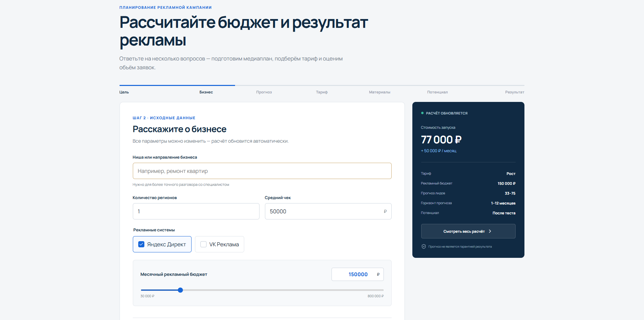
Task: Open the Прогноз step
Action: click(x=264, y=92)
